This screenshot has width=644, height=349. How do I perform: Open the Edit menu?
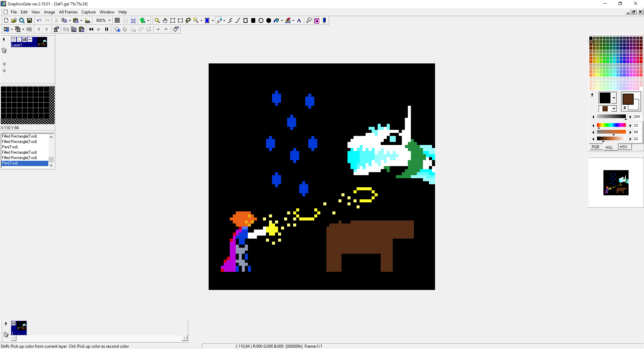click(24, 12)
